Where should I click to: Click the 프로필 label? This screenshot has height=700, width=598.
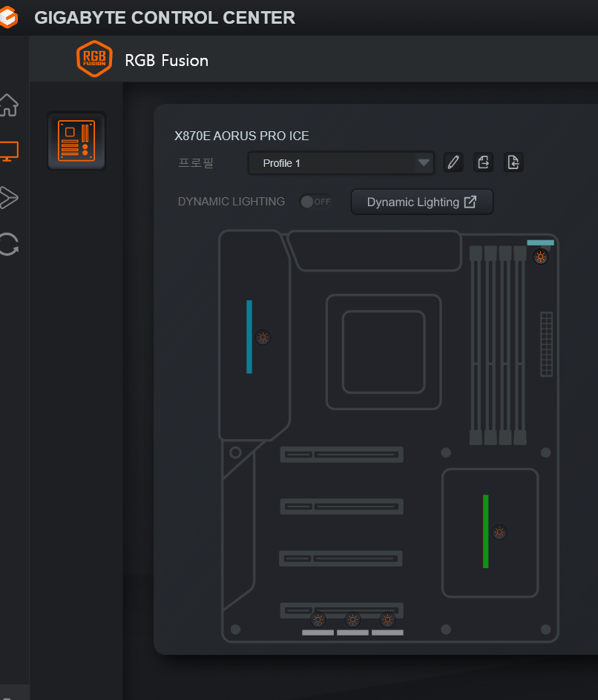196,163
